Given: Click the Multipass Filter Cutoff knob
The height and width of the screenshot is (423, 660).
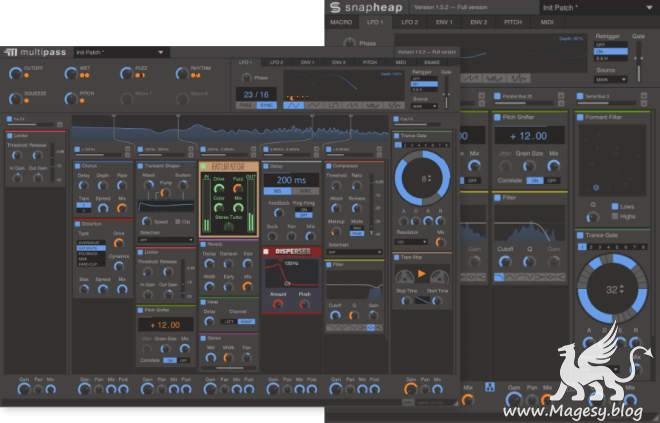Looking at the screenshot, I should click(x=335, y=315).
